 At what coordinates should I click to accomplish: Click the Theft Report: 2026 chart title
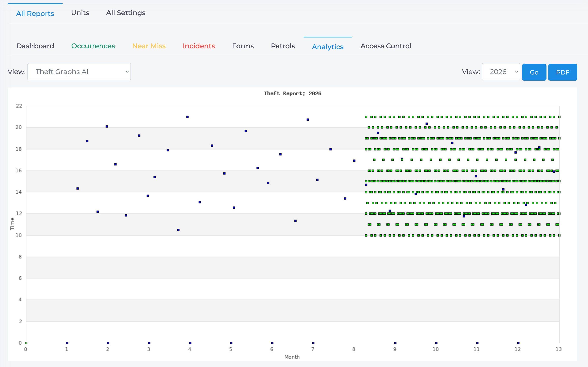pos(293,93)
